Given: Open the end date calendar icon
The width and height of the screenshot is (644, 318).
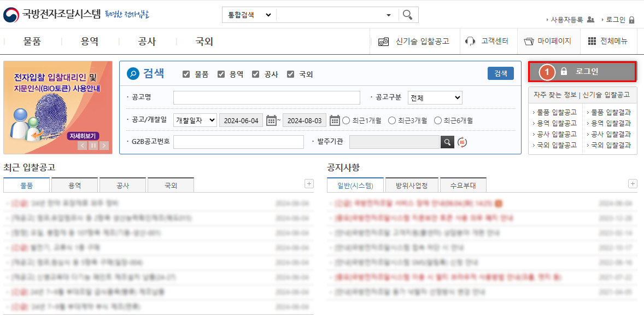Looking at the screenshot, I should click(335, 120).
